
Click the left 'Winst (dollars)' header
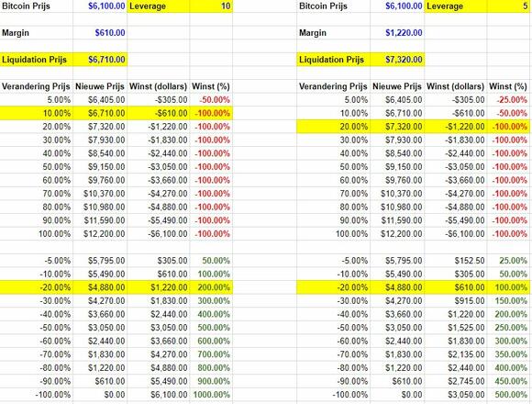(158, 86)
